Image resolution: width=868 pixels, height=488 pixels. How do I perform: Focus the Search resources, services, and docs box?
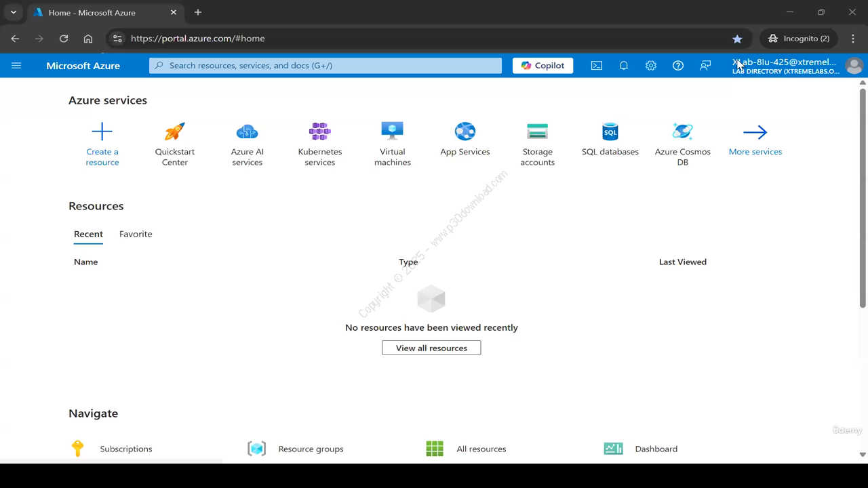[x=325, y=66]
